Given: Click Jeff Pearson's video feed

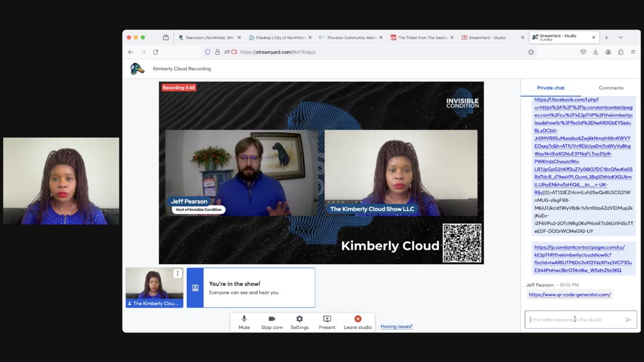Looking at the screenshot, I should coord(242,173).
